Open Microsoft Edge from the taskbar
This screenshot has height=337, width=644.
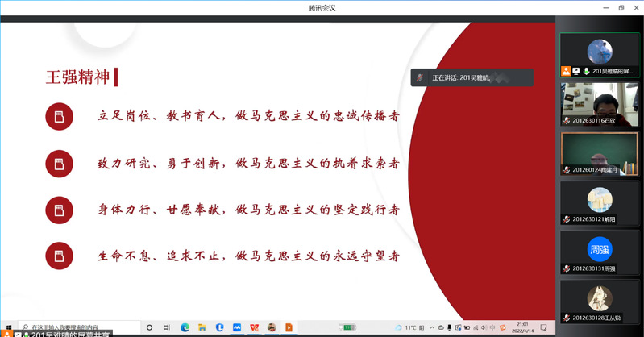(184, 327)
